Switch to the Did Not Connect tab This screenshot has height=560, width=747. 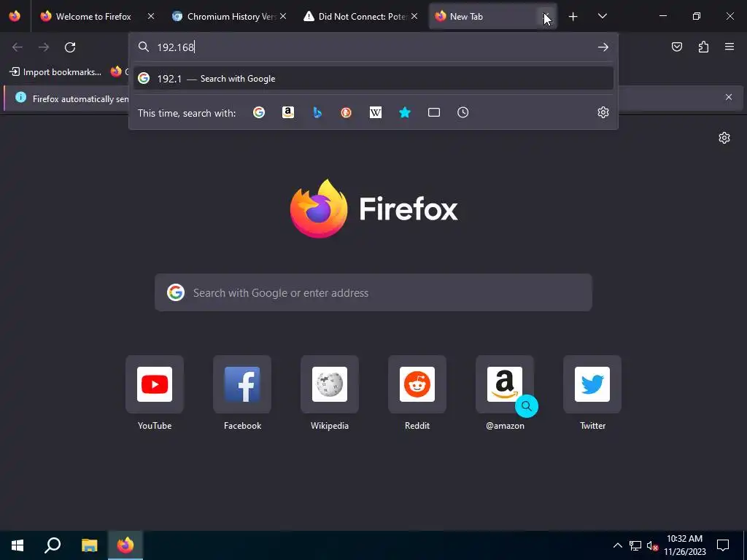point(355,17)
